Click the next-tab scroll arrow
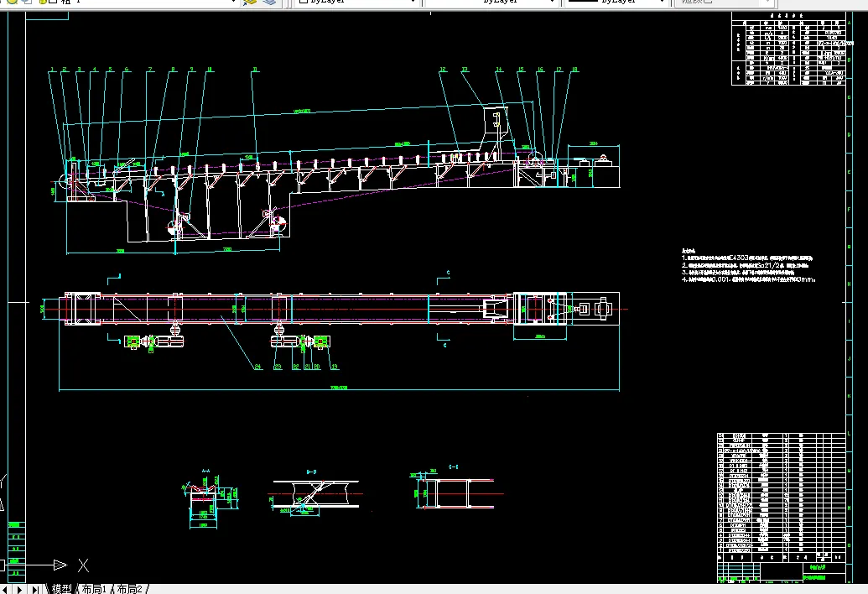 pyautogui.click(x=20, y=590)
